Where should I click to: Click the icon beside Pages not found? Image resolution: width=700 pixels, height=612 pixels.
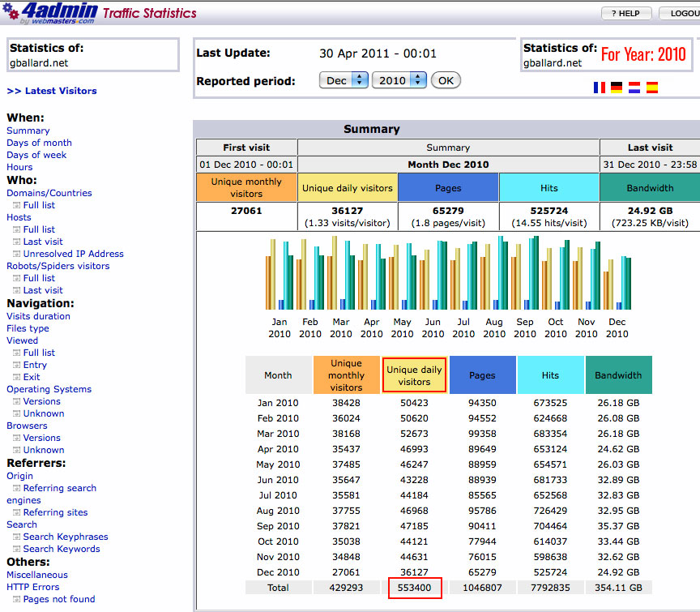pos(16,600)
